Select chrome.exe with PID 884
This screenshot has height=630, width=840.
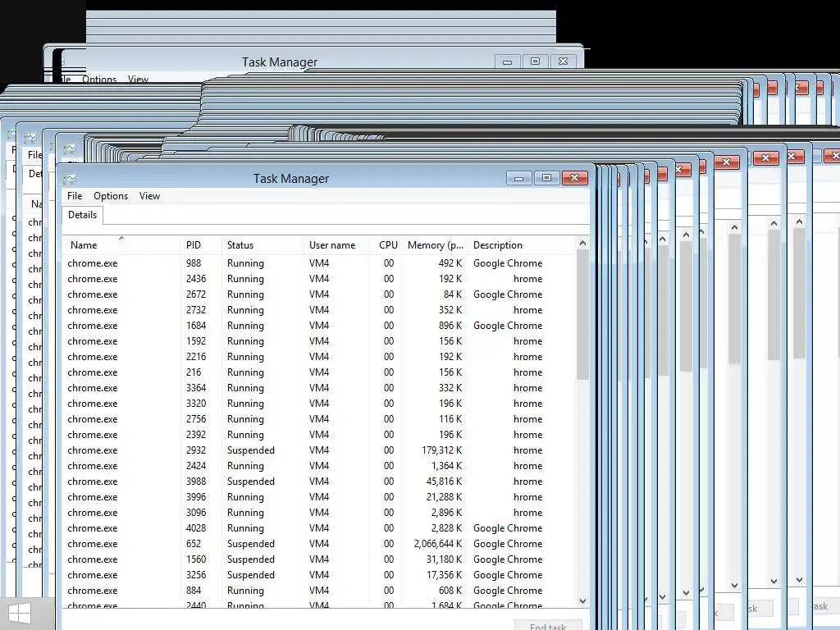(319, 590)
